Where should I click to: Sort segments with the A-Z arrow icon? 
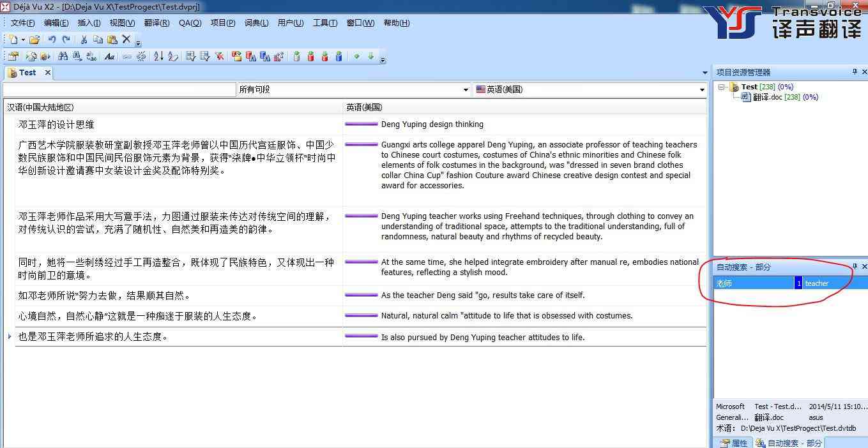[x=158, y=56]
